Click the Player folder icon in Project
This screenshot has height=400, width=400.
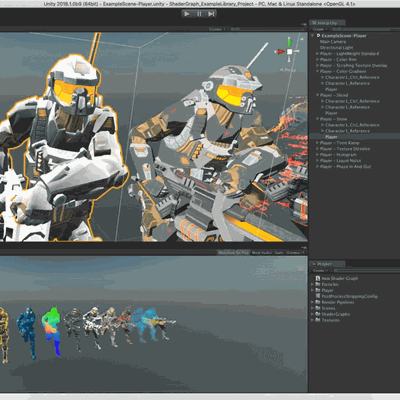point(318,290)
